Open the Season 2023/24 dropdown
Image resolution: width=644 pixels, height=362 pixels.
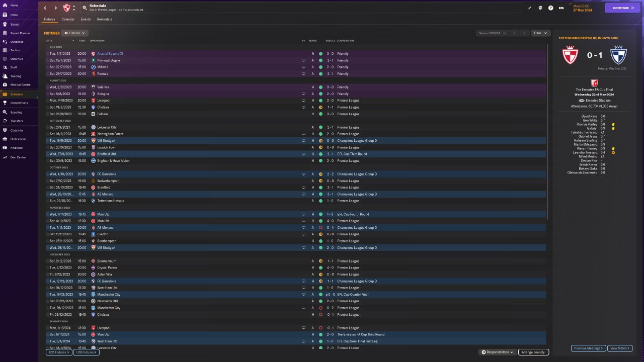(492, 33)
